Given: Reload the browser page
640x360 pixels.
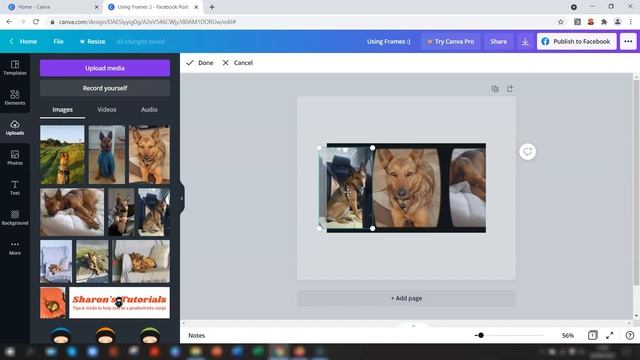Looking at the screenshot, I should [x=36, y=22].
